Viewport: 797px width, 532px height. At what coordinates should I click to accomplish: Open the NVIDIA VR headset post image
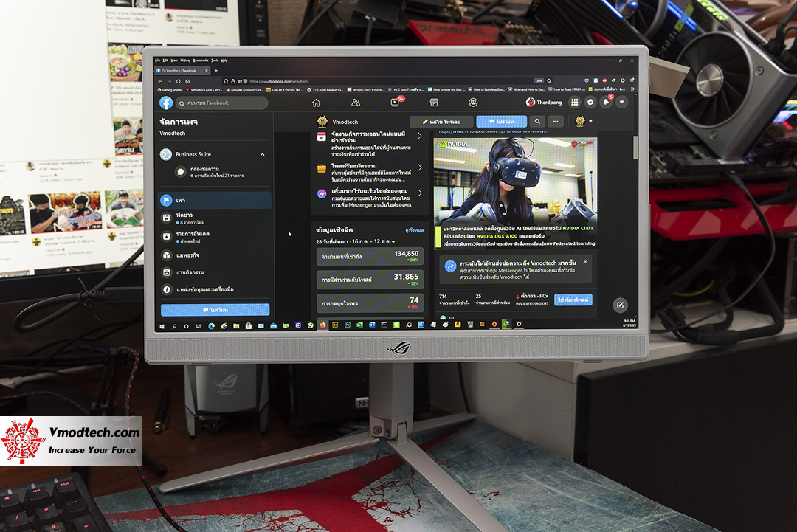coord(515,193)
